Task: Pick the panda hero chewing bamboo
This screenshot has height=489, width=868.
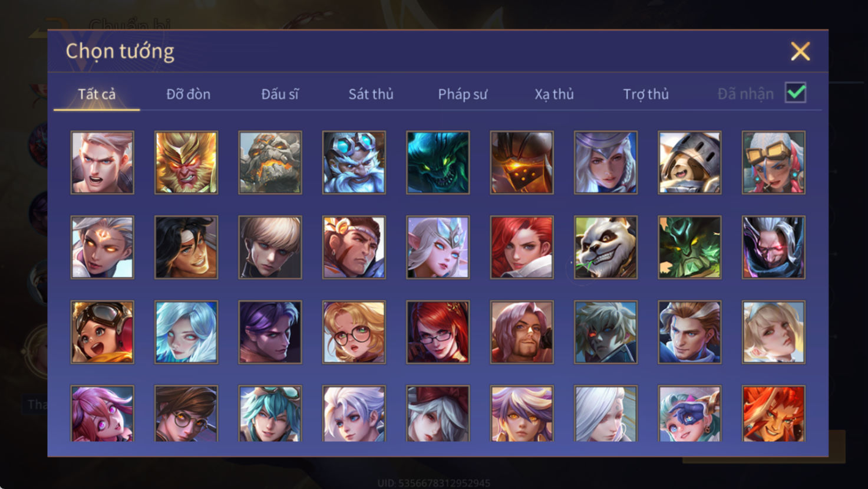Action: (x=606, y=247)
